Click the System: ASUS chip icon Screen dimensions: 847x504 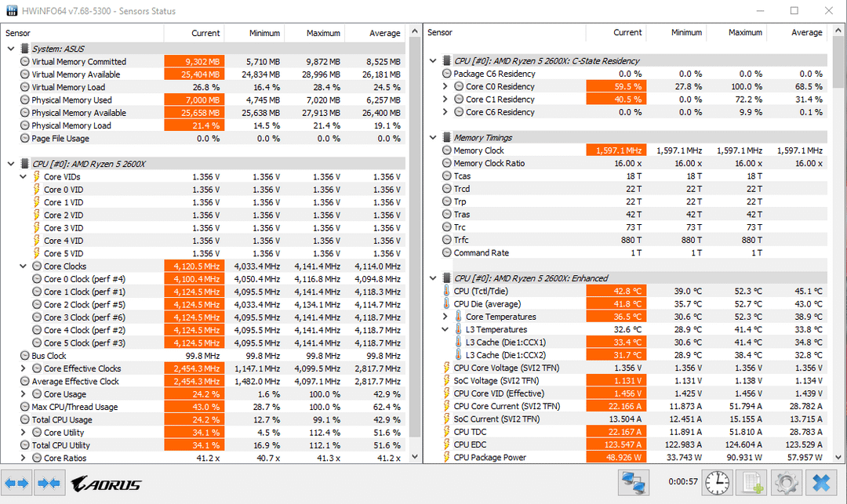pos(25,49)
